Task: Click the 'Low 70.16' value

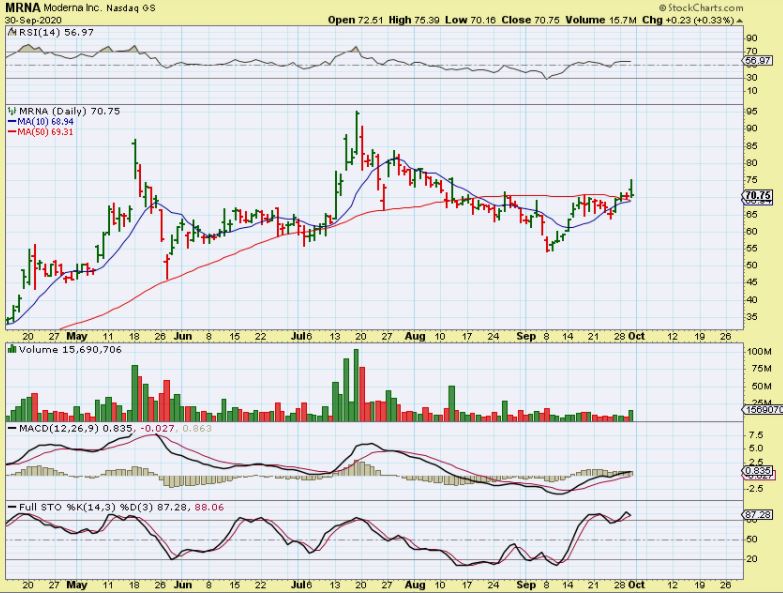Action: (470, 20)
